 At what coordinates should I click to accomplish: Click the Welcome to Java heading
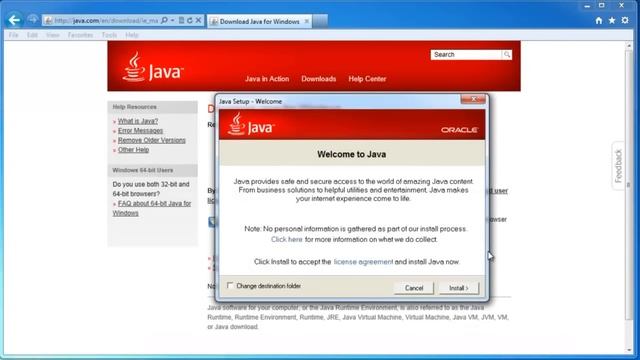tap(351, 154)
